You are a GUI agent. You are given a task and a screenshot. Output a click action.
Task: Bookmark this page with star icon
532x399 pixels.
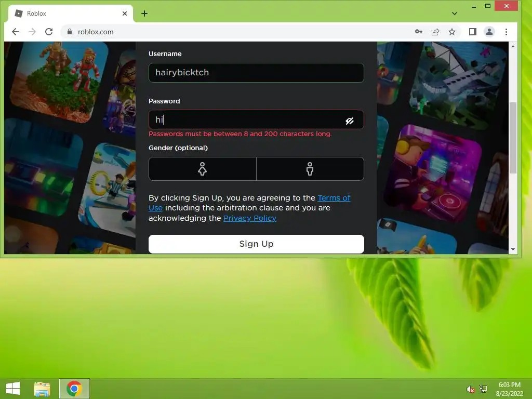tap(452, 32)
